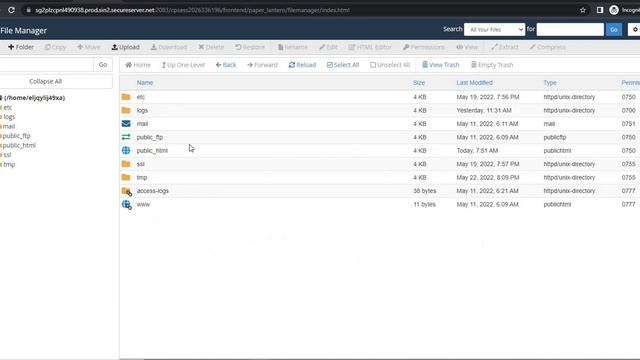The height and width of the screenshot is (360, 640).
Task: Click the www linked globe icon
Action: [x=127, y=204]
